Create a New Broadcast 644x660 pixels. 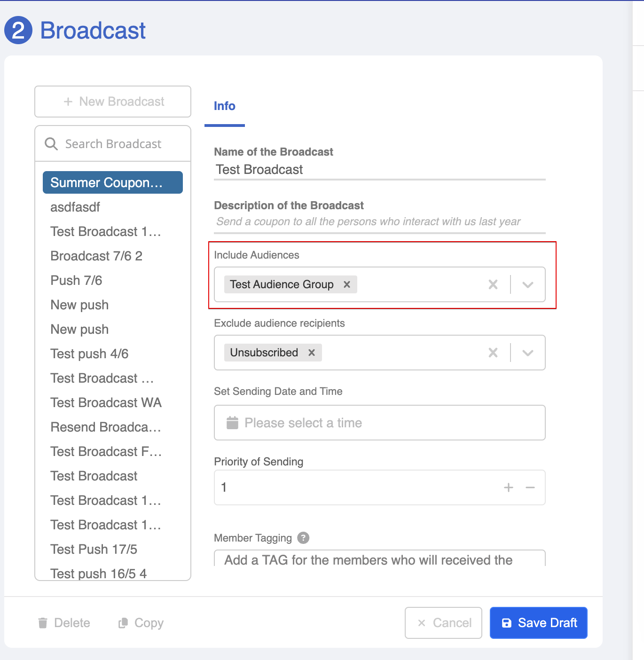pyautogui.click(x=113, y=102)
